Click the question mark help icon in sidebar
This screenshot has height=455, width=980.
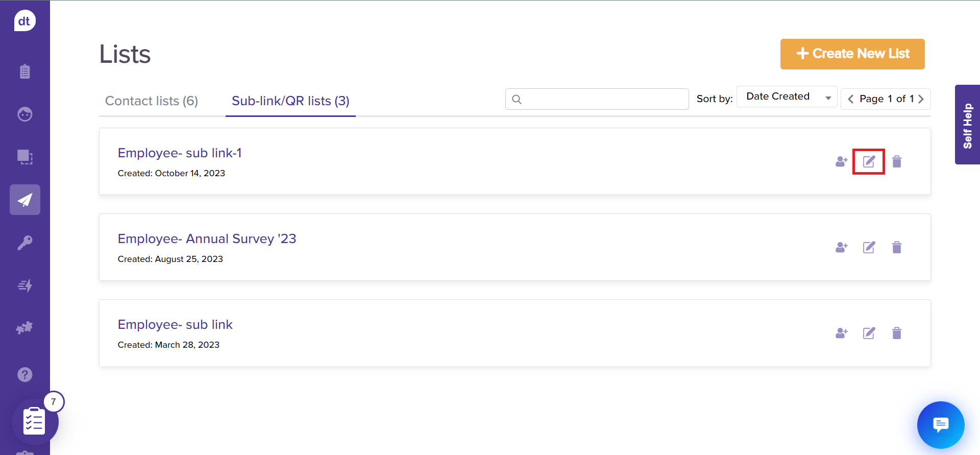(25, 374)
